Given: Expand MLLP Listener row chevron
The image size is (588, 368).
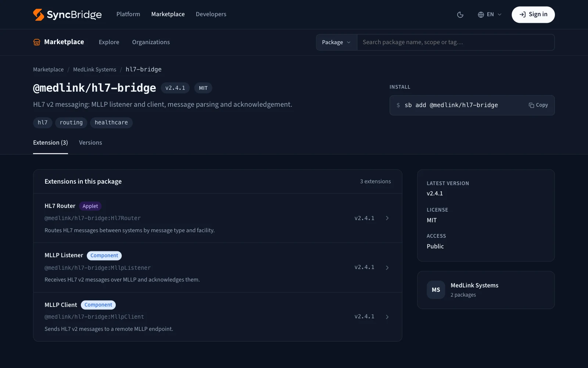Looking at the screenshot, I should pyautogui.click(x=387, y=268).
